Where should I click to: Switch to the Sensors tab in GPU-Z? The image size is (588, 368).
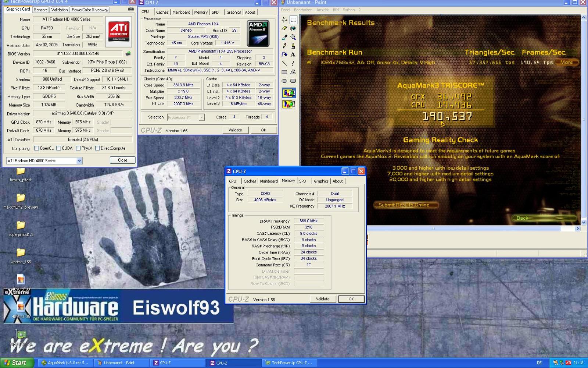(x=40, y=10)
